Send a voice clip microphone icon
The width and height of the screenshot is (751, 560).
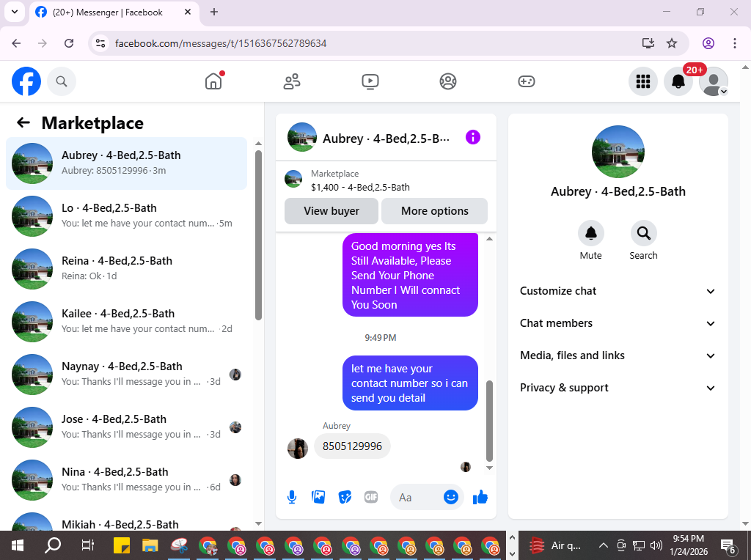292,497
